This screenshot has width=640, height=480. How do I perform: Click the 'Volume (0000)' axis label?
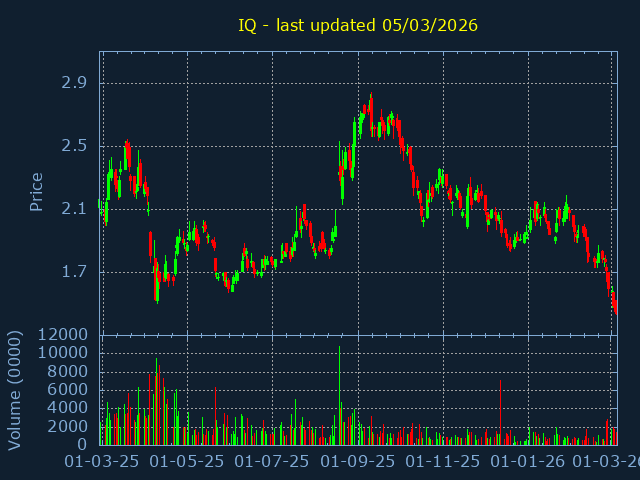pos(15,389)
